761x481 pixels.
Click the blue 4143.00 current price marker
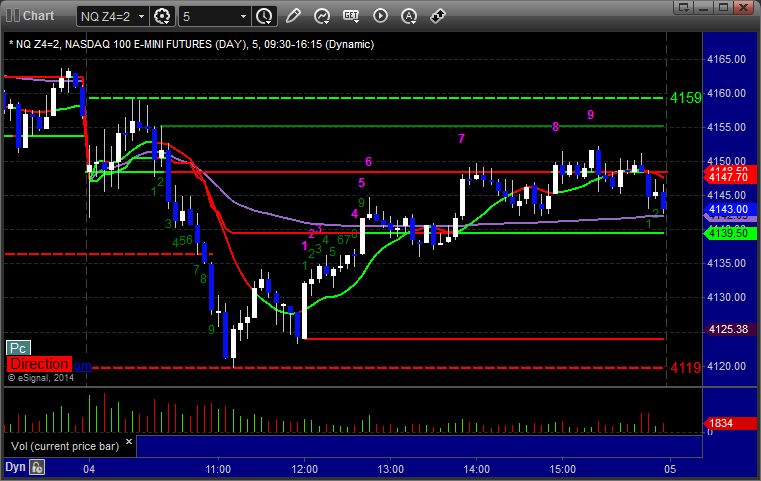(x=731, y=209)
